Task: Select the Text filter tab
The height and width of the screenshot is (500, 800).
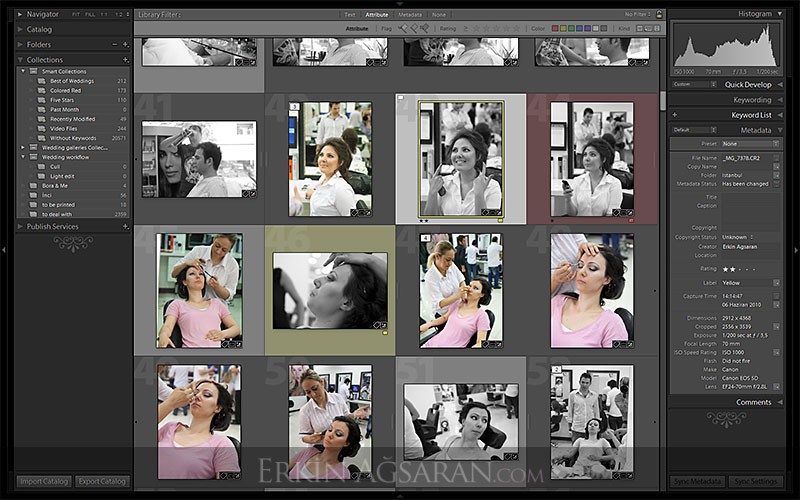Action: [x=349, y=15]
